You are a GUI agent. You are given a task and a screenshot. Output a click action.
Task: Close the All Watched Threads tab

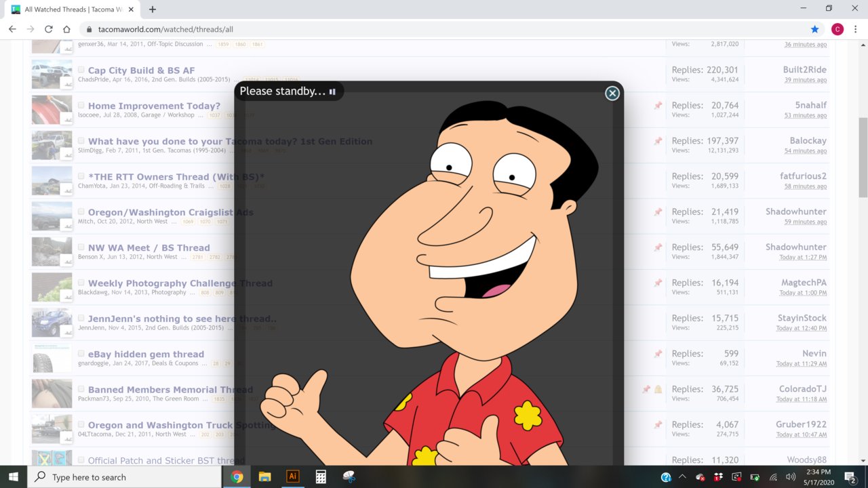(132, 9)
